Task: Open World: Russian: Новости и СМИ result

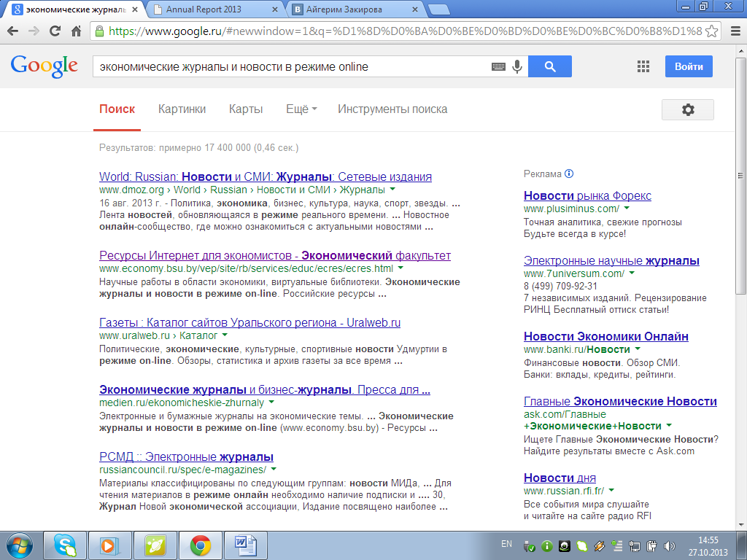Action: 266,176
